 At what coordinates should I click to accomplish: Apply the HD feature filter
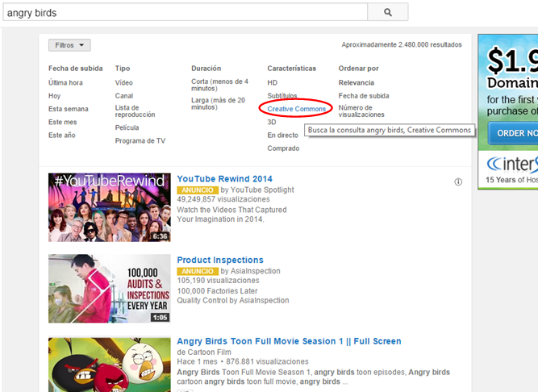[x=273, y=82]
